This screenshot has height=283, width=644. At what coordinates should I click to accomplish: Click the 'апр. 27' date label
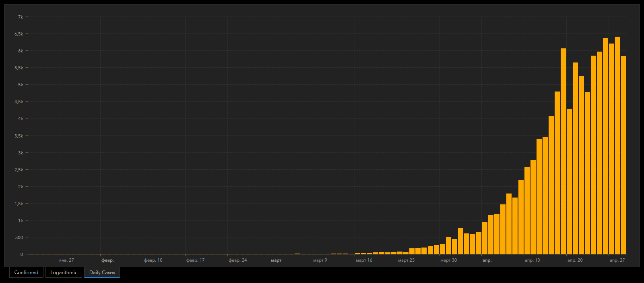tap(617, 260)
